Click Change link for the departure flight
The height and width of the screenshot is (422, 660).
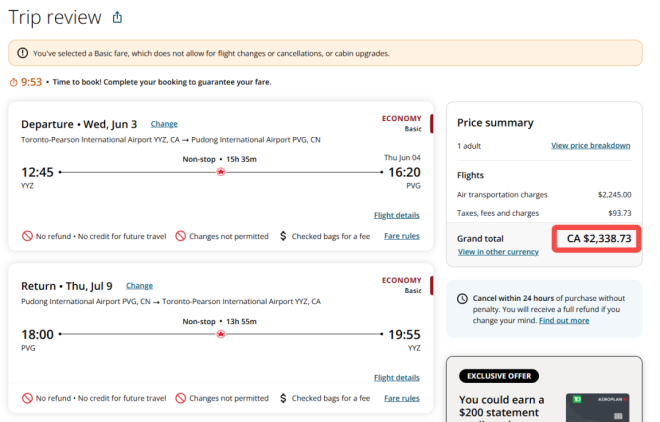(164, 123)
